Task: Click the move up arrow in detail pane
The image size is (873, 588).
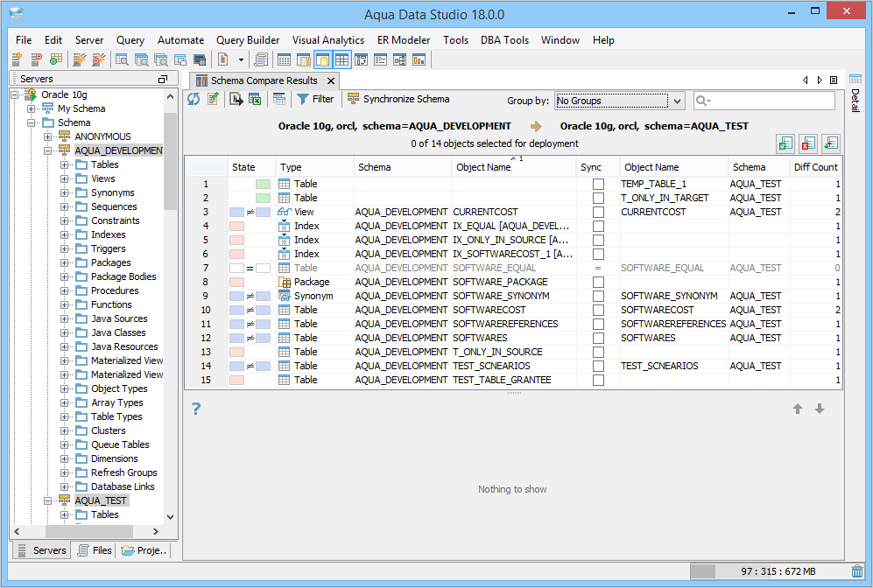Action: (x=798, y=409)
